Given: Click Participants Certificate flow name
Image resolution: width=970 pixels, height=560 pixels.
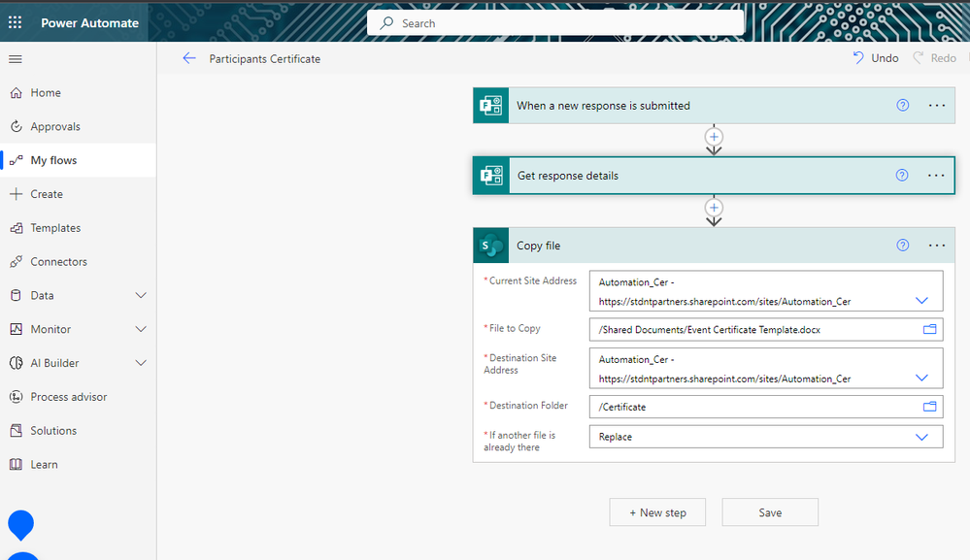Looking at the screenshot, I should click(x=265, y=59).
